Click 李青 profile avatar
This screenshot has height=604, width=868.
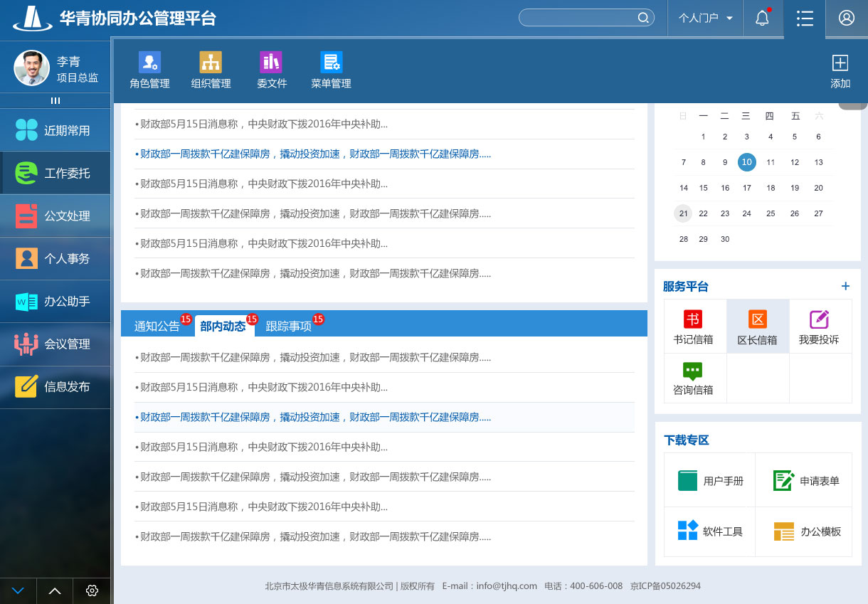tap(32, 68)
